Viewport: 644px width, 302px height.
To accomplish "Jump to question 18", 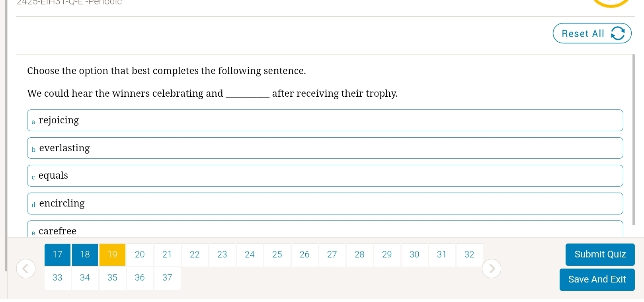I will 85,255.
